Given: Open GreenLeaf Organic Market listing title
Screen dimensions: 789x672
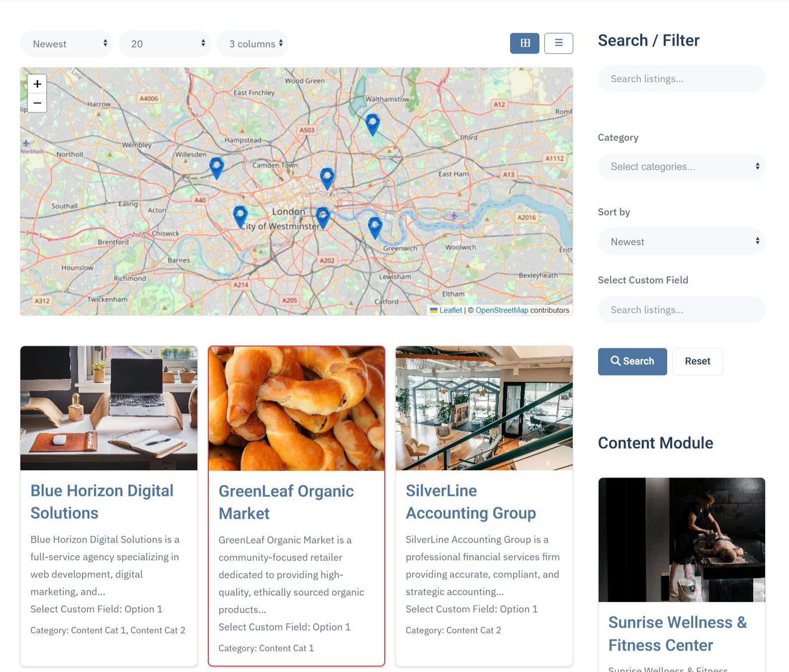Looking at the screenshot, I should 286,502.
